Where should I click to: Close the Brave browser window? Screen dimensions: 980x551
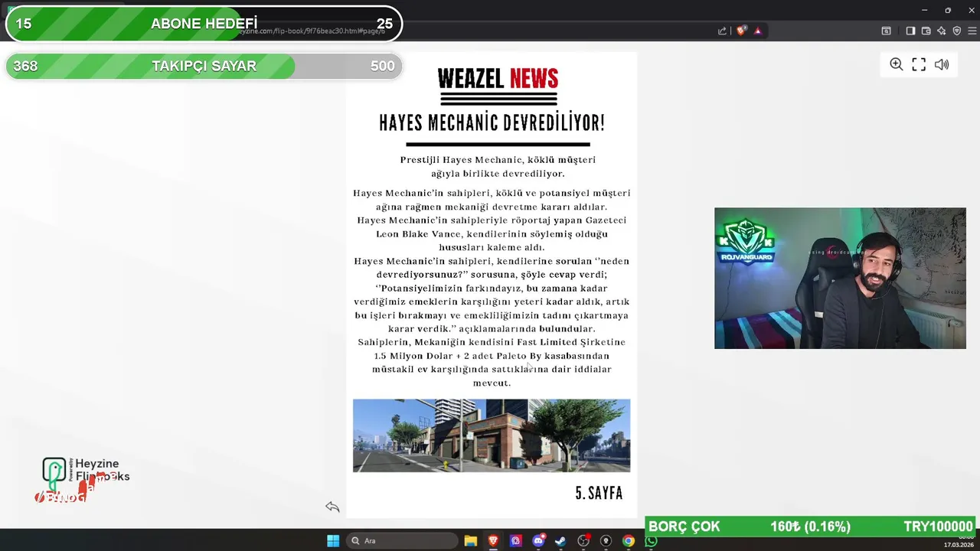970,10
